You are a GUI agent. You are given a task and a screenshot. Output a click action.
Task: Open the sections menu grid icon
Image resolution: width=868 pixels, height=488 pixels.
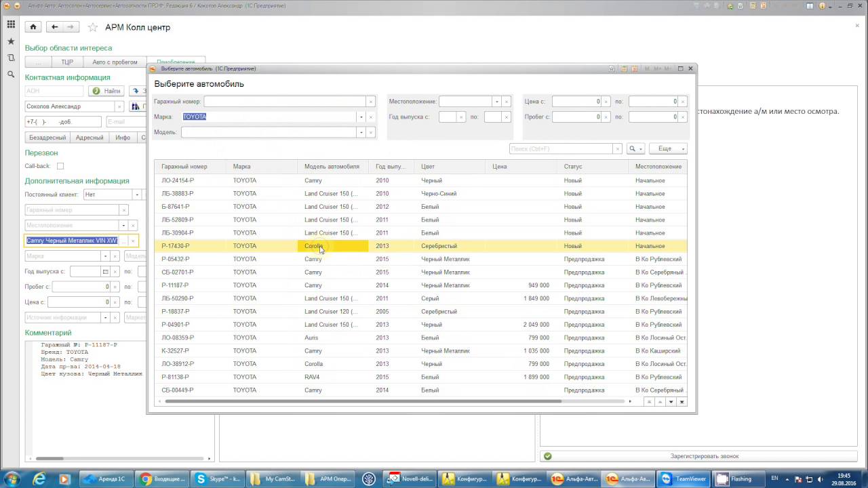[x=11, y=24]
